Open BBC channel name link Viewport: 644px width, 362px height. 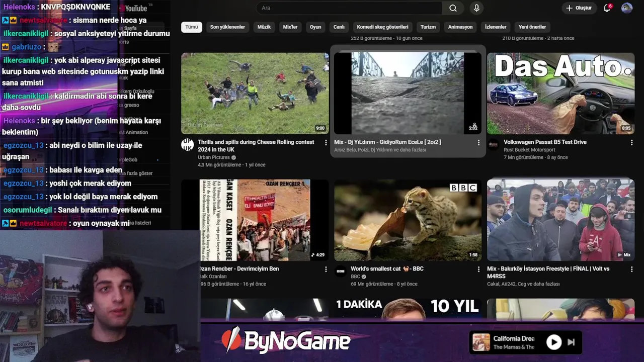[355, 277]
